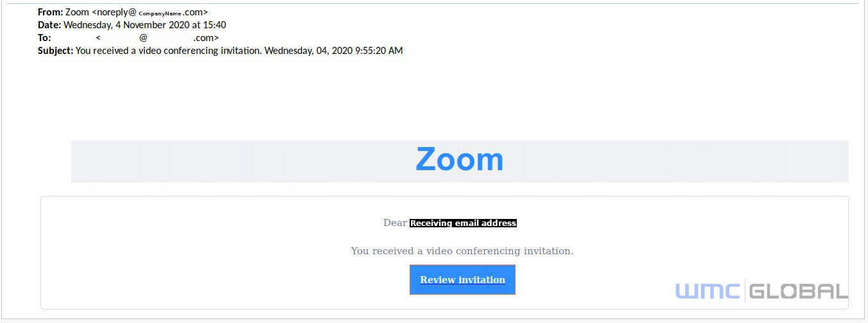Viewport: 868px width, 323px height.
Task: Click the From: header label
Action: pyautogui.click(x=50, y=12)
